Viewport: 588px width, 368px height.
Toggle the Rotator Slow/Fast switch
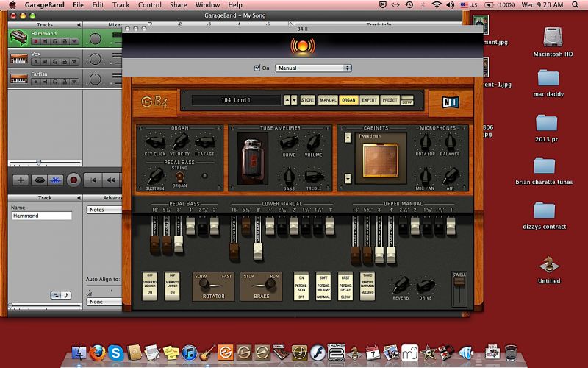coord(213,286)
